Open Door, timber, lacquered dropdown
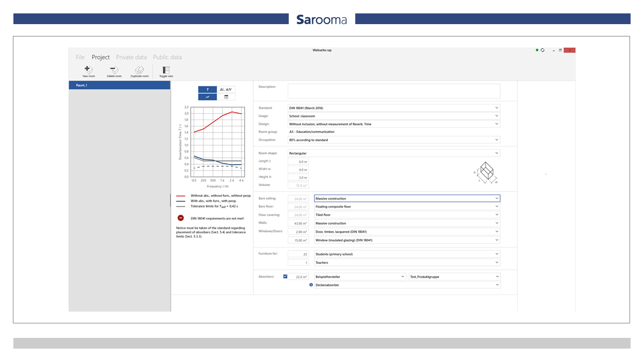 click(x=407, y=232)
